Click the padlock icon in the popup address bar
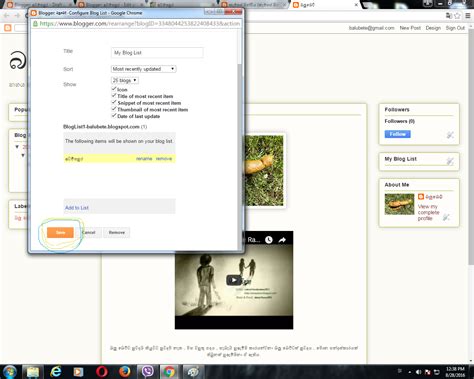Screen dimensions: 474x379 click(x=35, y=24)
